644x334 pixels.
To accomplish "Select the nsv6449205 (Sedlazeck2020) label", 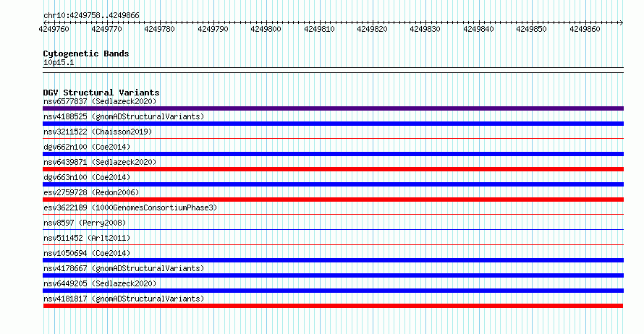I will point(100,283).
